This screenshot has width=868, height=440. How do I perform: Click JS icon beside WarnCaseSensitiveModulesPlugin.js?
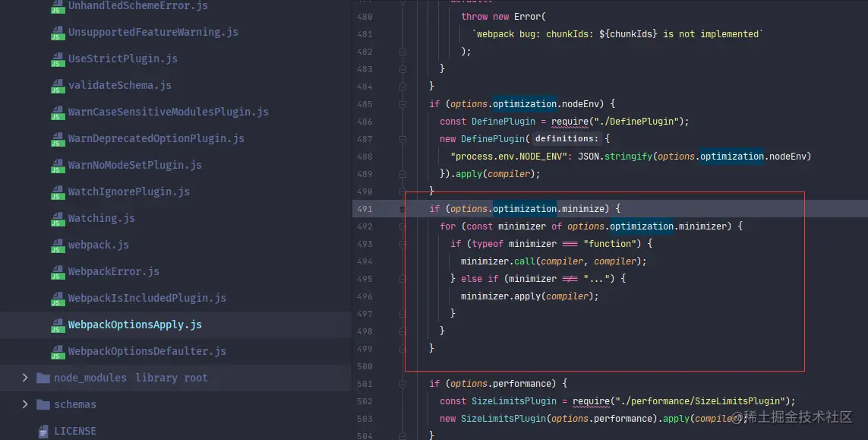58,112
